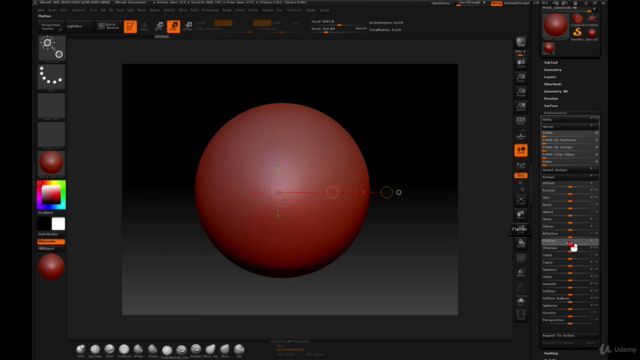640x360 pixels.
Task: Open the empty Texture slot
Action: (x=51, y=135)
